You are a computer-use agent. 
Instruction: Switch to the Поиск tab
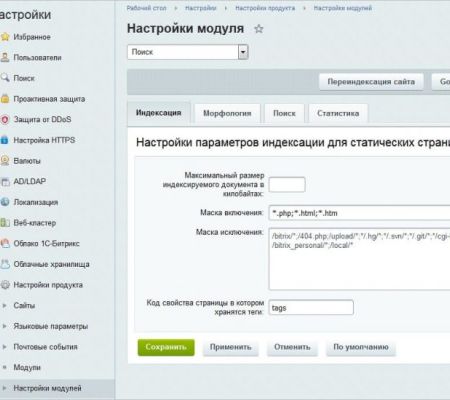pos(284,114)
